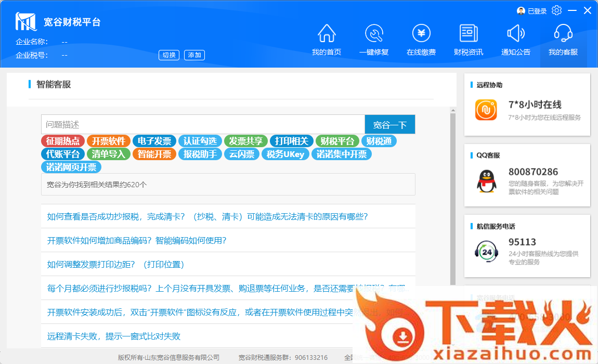The width and height of the screenshot is (598, 364).
Task: Choose the 税务UKey category tag
Action: tap(285, 154)
